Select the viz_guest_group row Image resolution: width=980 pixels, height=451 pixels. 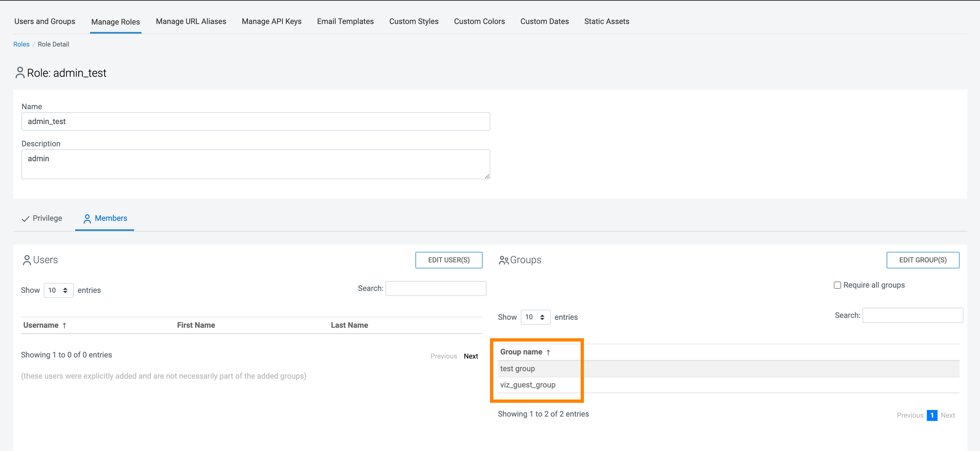pyautogui.click(x=528, y=385)
